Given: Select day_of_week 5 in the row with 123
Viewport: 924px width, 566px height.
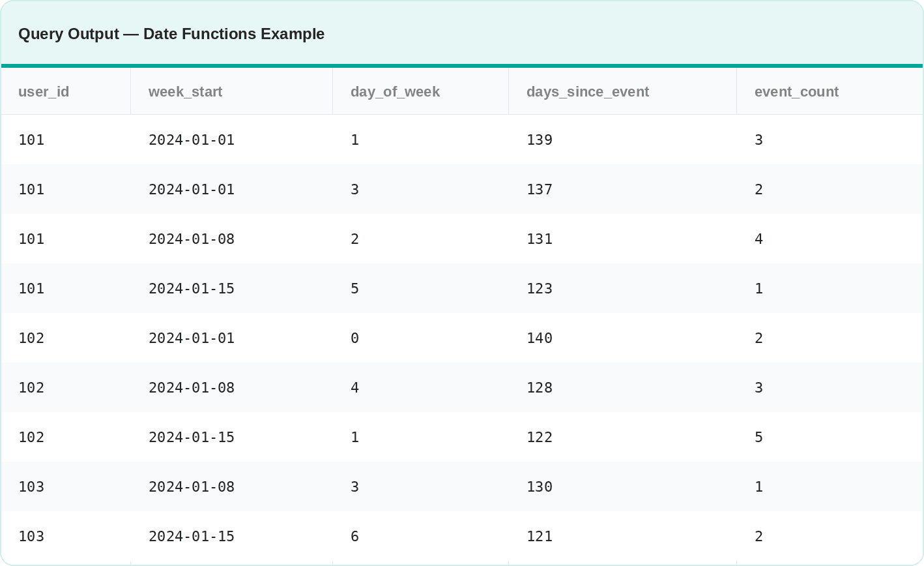Looking at the screenshot, I should (354, 288).
